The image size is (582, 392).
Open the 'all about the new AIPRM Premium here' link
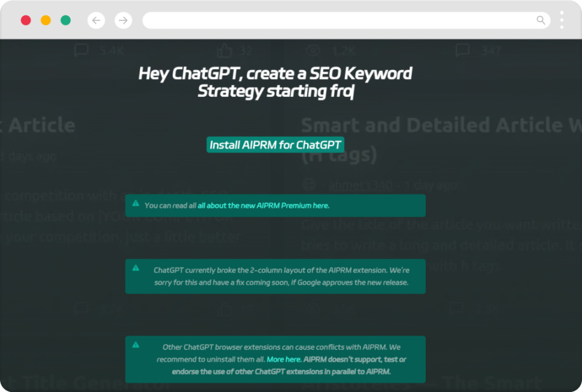(263, 205)
